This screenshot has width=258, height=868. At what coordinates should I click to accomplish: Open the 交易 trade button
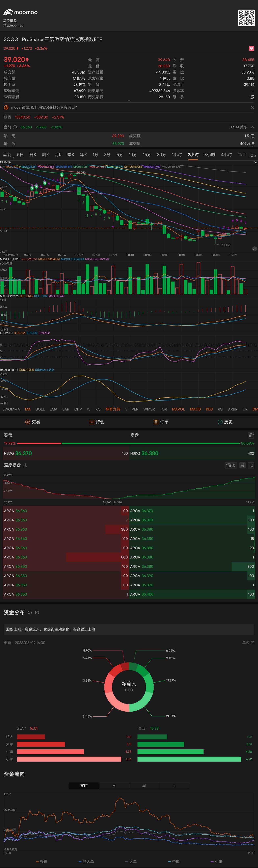[32, 422]
